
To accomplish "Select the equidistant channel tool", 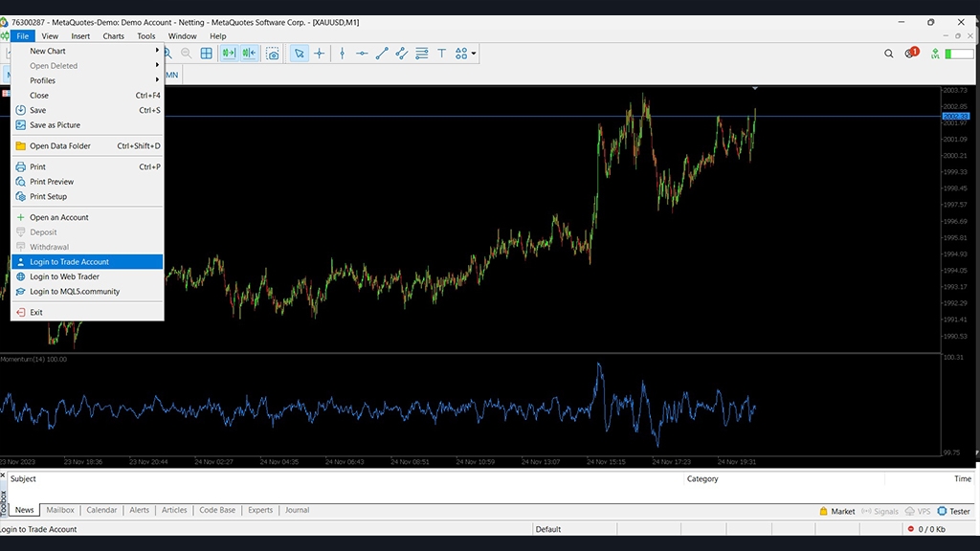I will point(402,54).
